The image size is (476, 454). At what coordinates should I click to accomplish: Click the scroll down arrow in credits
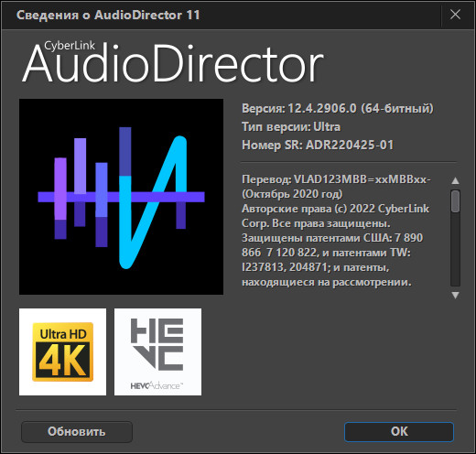pos(455,295)
